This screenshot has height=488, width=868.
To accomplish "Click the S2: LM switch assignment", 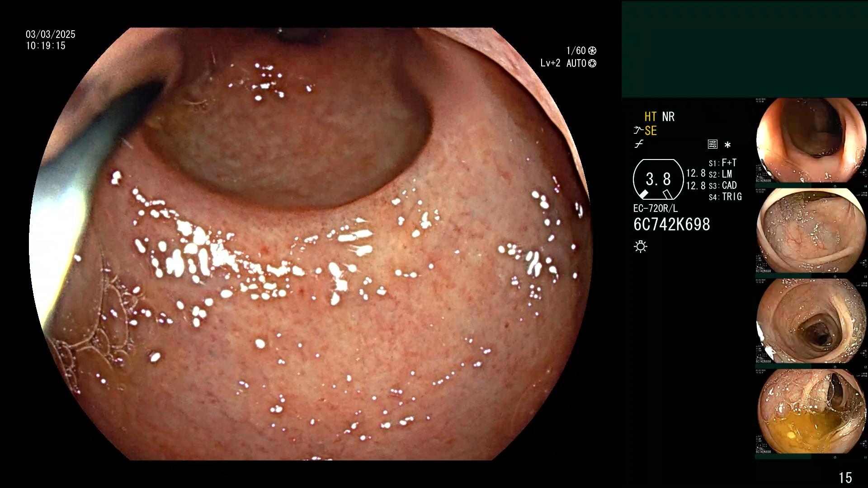I will point(721,174).
